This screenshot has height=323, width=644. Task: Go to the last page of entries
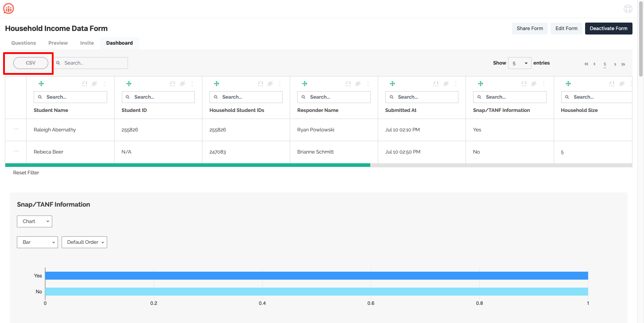pos(623,64)
